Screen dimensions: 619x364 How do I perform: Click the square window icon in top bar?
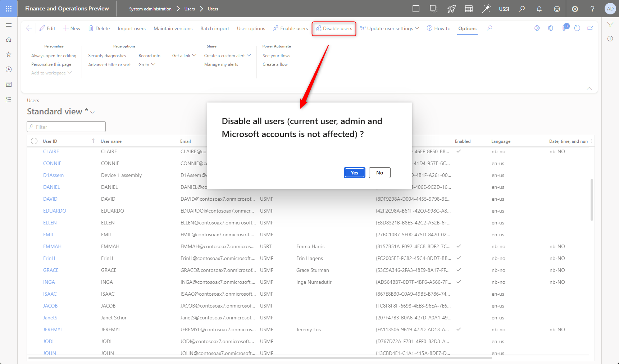pos(416,9)
